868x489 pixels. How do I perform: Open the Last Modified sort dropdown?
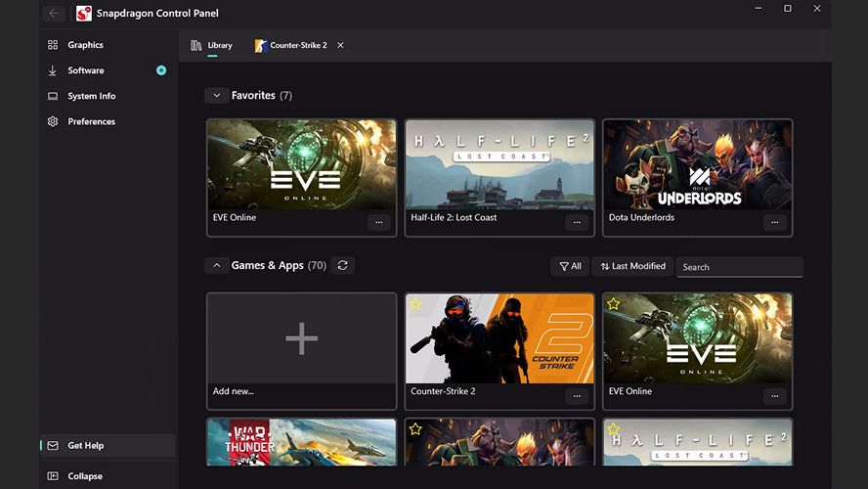coord(632,266)
